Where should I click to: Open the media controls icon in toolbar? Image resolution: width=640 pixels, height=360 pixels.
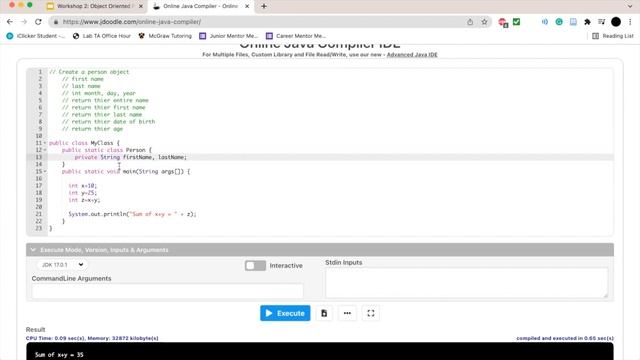(x=601, y=22)
